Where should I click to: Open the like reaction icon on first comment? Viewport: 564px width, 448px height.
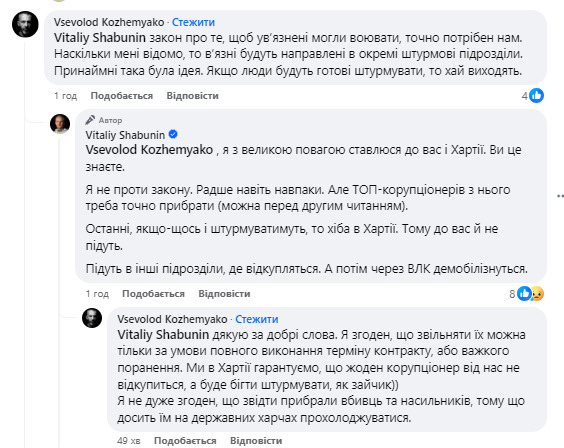(536, 96)
